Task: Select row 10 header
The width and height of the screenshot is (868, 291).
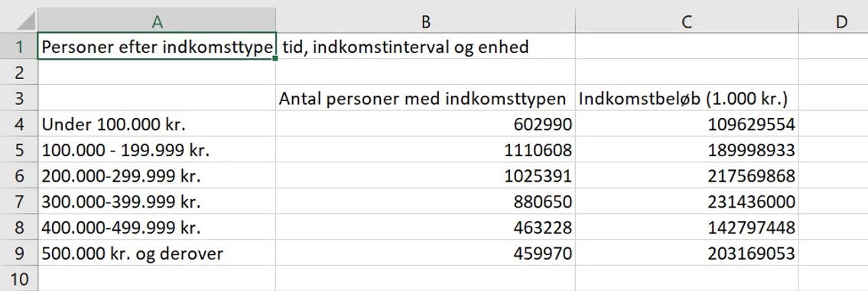Action: 19,278
